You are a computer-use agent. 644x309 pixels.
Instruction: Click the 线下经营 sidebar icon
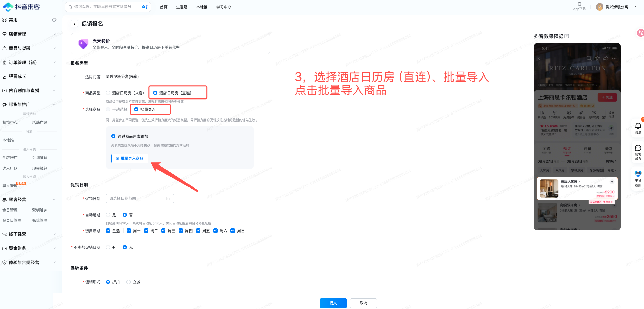point(4,234)
